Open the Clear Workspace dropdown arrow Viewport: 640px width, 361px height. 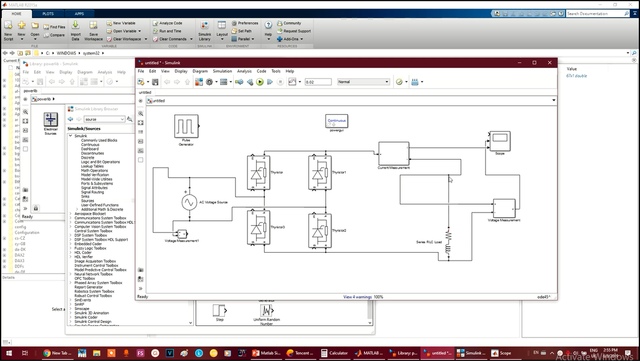pyautogui.click(x=146, y=39)
